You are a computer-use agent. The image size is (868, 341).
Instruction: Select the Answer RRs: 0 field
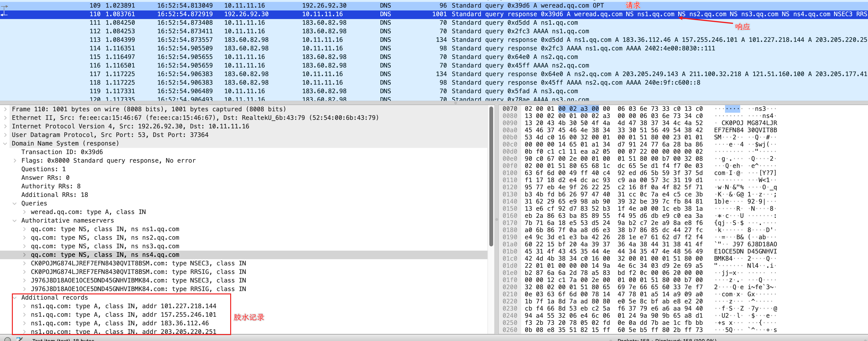pyautogui.click(x=45, y=178)
